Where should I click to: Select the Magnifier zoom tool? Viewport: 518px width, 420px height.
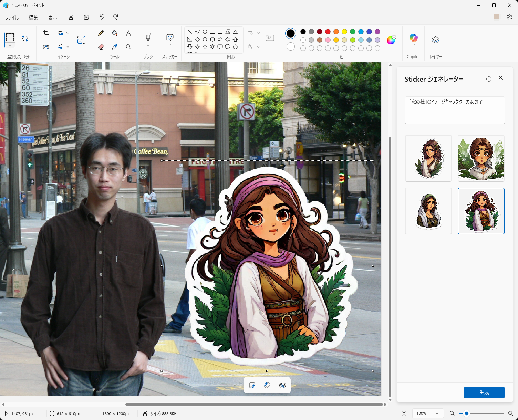click(x=128, y=47)
